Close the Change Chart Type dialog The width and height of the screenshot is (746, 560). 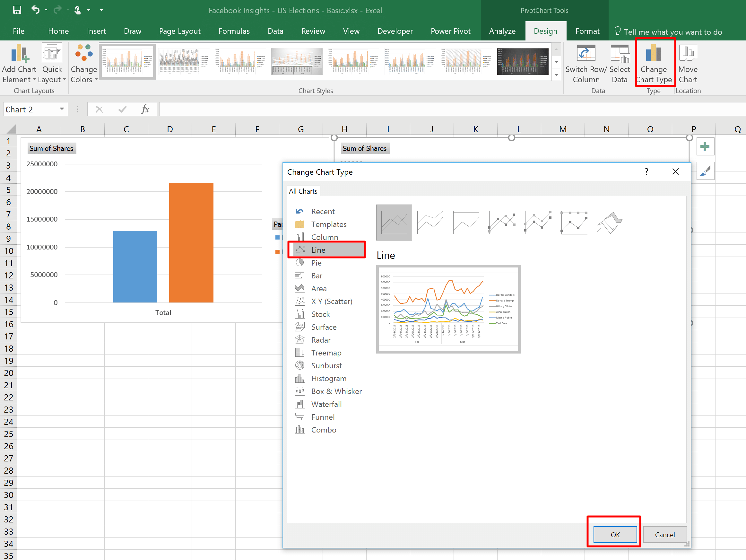[675, 172]
